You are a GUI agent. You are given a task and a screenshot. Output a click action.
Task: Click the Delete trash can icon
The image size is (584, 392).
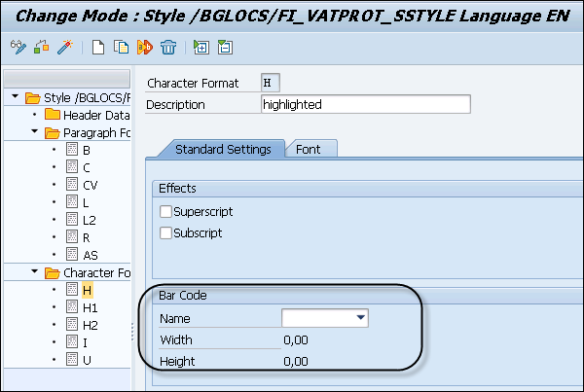pyautogui.click(x=168, y=47)
